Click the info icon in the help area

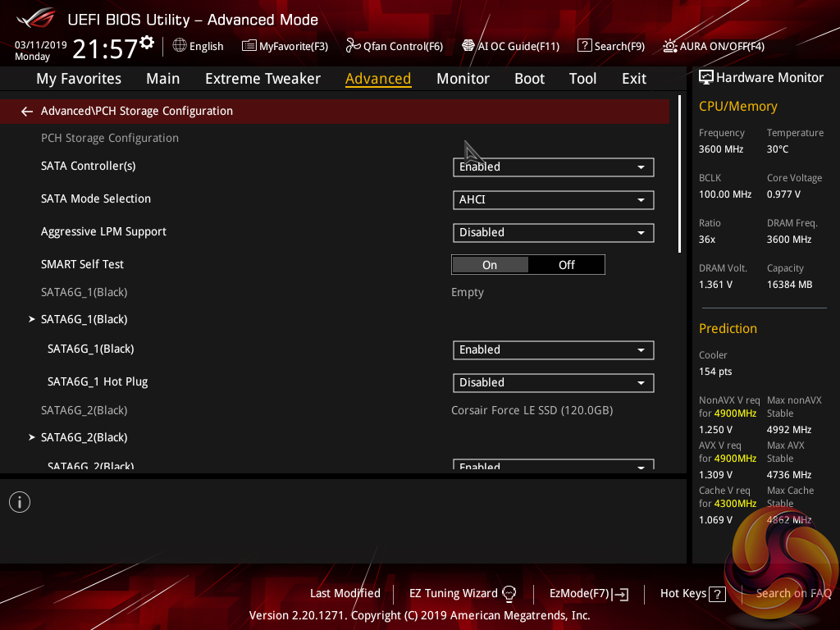point(20,502)
